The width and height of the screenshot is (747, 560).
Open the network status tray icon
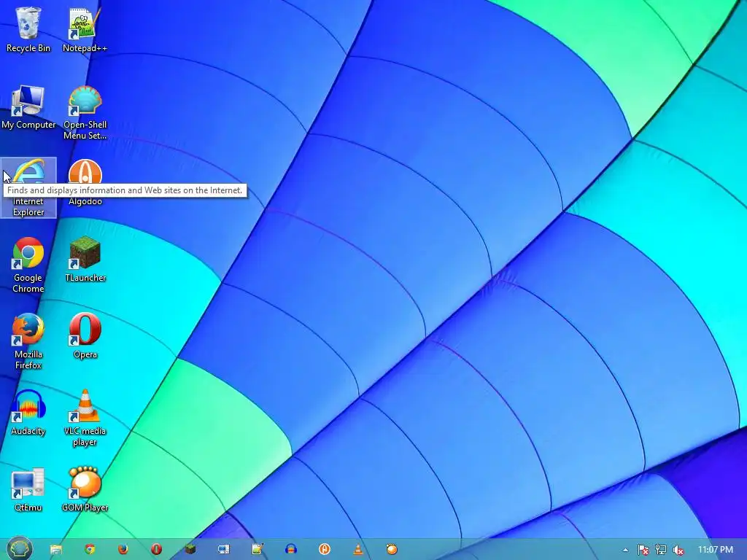tap(661, 550)
